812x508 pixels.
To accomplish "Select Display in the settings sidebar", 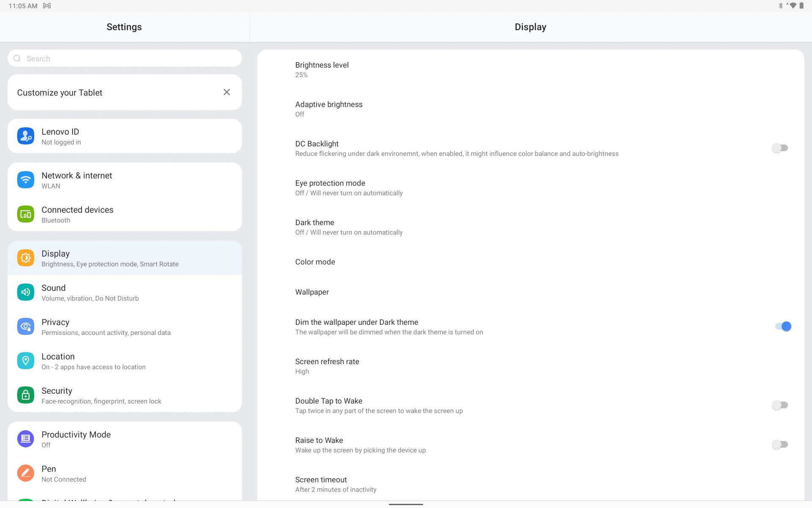I will coord(124,258).
